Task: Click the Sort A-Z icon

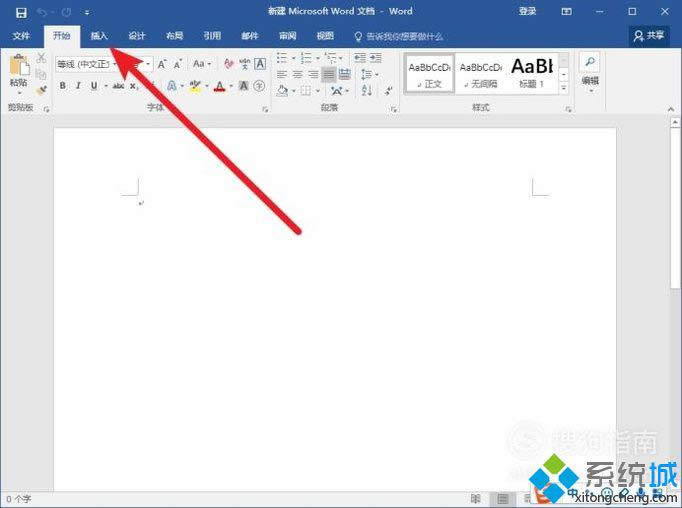Action: 367,91
